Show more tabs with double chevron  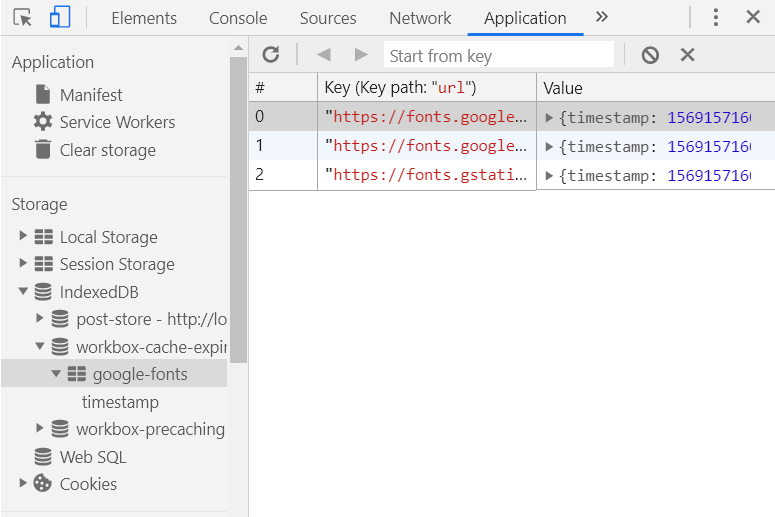click(601, 17)
